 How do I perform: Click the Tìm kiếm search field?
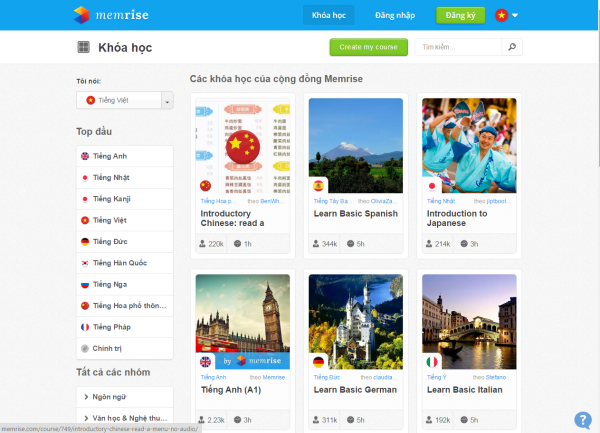(x=458, y=47)
